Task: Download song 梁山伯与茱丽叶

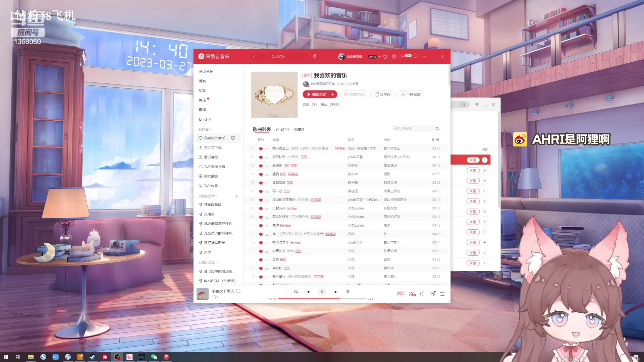Action: (267, 200)
